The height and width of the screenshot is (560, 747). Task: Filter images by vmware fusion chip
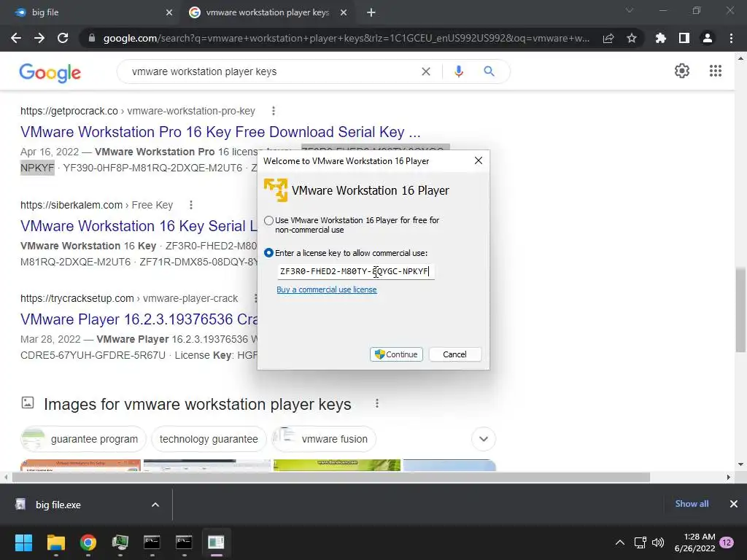click(324, 438)
